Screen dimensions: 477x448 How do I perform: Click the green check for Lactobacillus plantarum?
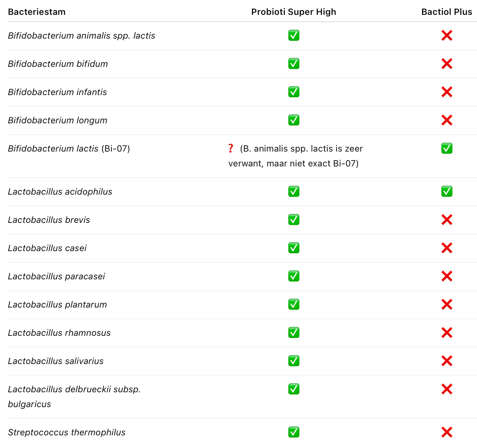point(293,304)
